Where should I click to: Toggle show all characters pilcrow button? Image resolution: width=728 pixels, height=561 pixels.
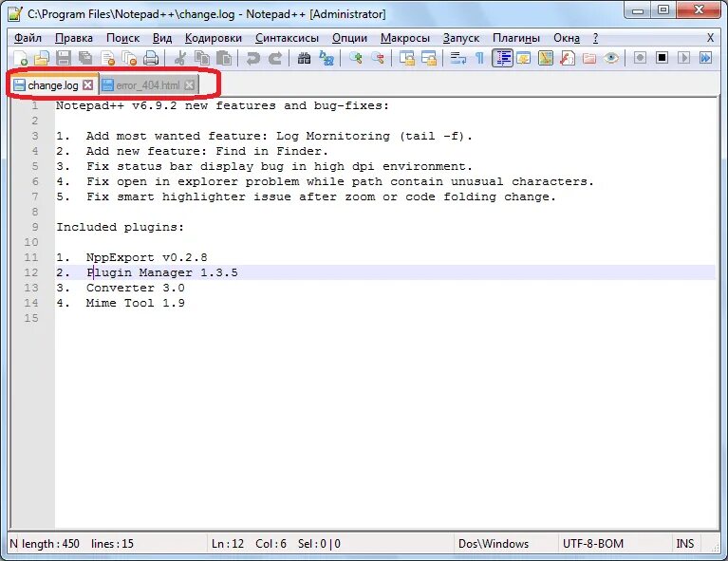point(480,59)
